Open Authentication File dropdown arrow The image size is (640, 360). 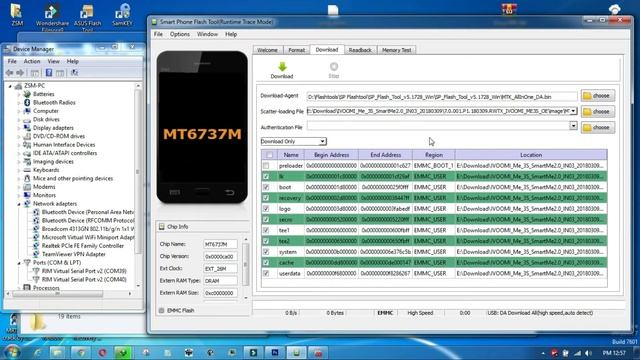[x=573, y=126]
